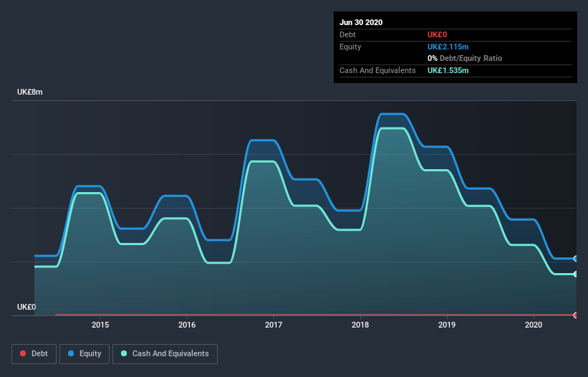Click the 2019 x-axis label
The image size is (588, 377).
pos(447,325)
